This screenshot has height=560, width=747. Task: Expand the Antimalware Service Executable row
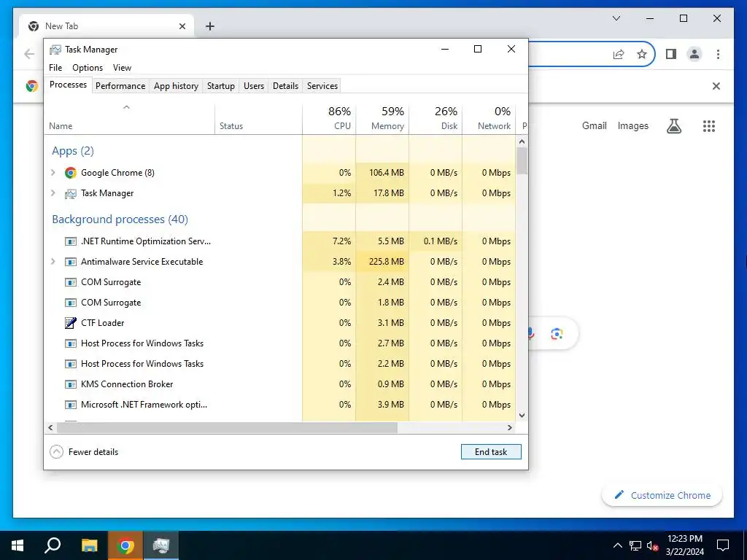[53, 262]
